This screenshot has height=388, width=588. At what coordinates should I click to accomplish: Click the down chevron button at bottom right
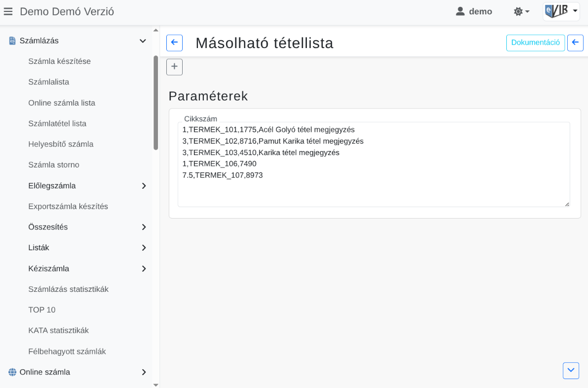click(571, 370)
